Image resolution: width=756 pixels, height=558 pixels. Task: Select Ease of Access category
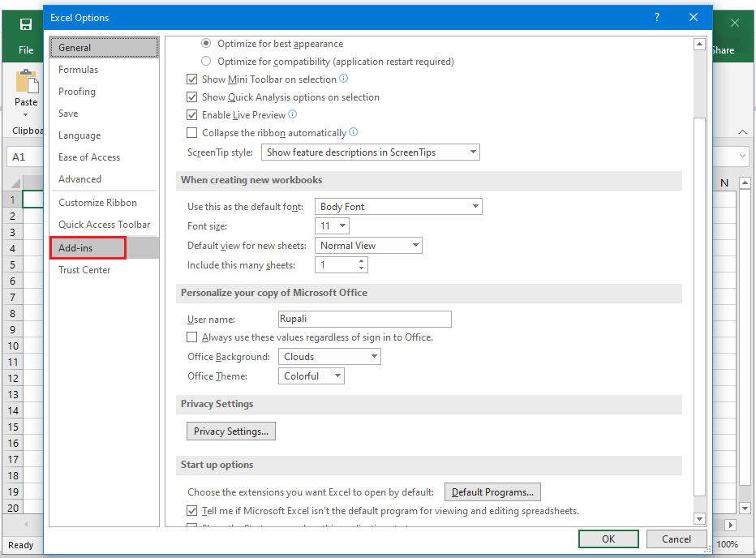point(104,157)
